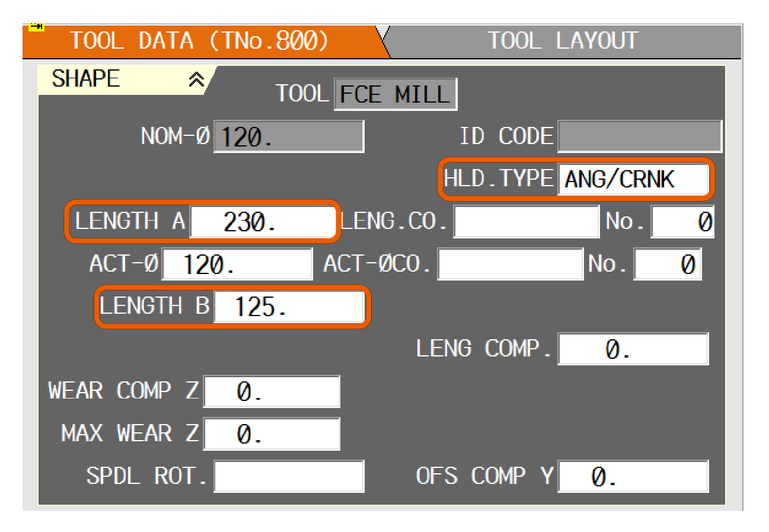
Task: Select the WEAR COMP Z field
Action: pyautogui.click(x=272, y=392)
